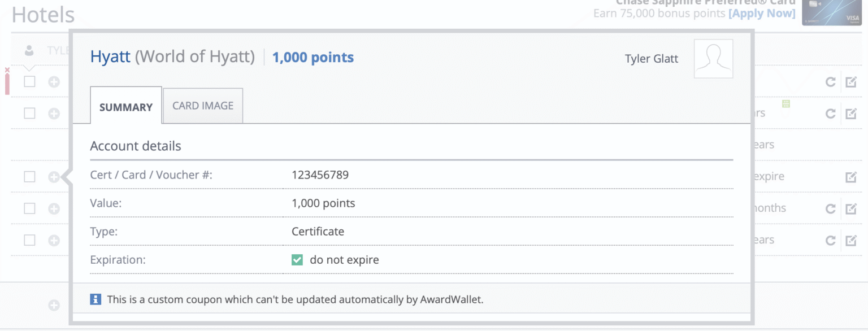Expand plus icon in the row ending 'expire'
Viewport: 868px width, 331px height.
click(54, 177)
